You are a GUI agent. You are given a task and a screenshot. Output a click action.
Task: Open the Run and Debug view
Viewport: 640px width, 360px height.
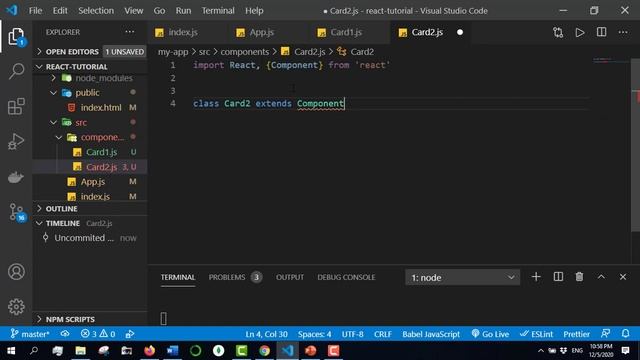point(16,142)
